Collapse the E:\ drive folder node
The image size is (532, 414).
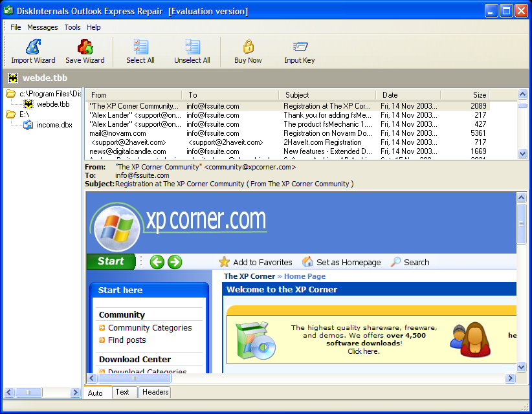[x=11, y=114]
